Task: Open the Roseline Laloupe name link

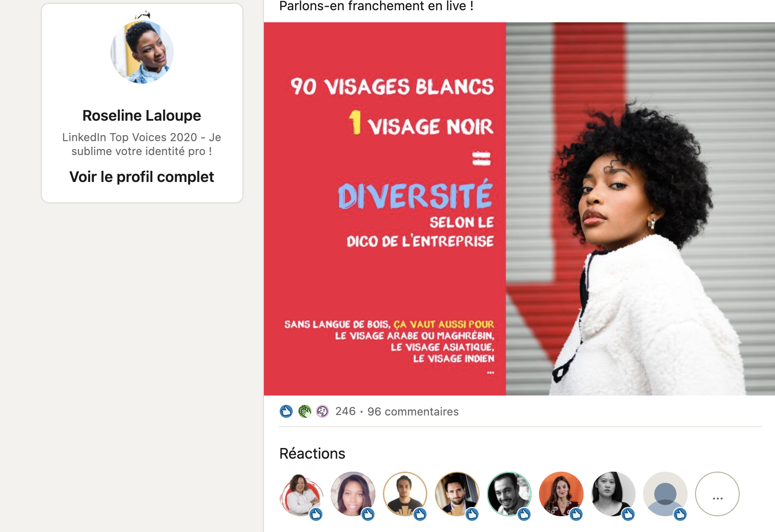Action: coord(142,116)
